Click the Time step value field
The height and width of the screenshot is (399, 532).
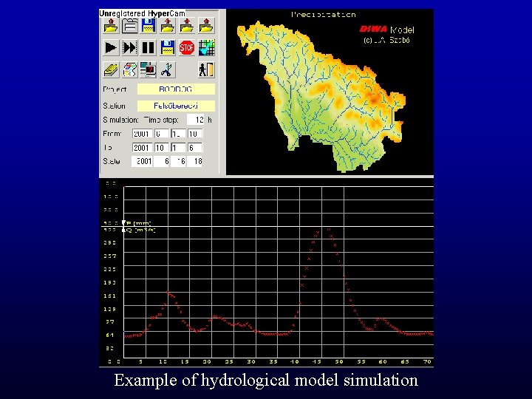[x=195, y=120]
